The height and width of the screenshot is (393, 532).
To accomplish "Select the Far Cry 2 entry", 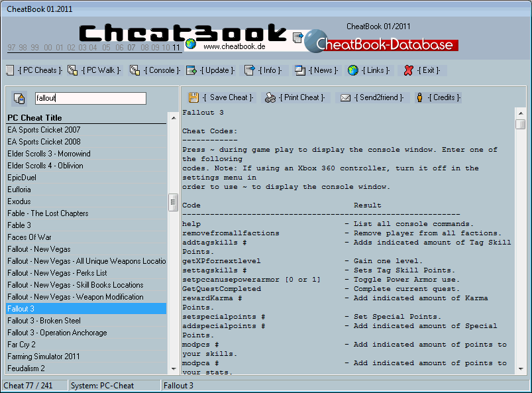I will pyautogui.click(x=87, y=345).
